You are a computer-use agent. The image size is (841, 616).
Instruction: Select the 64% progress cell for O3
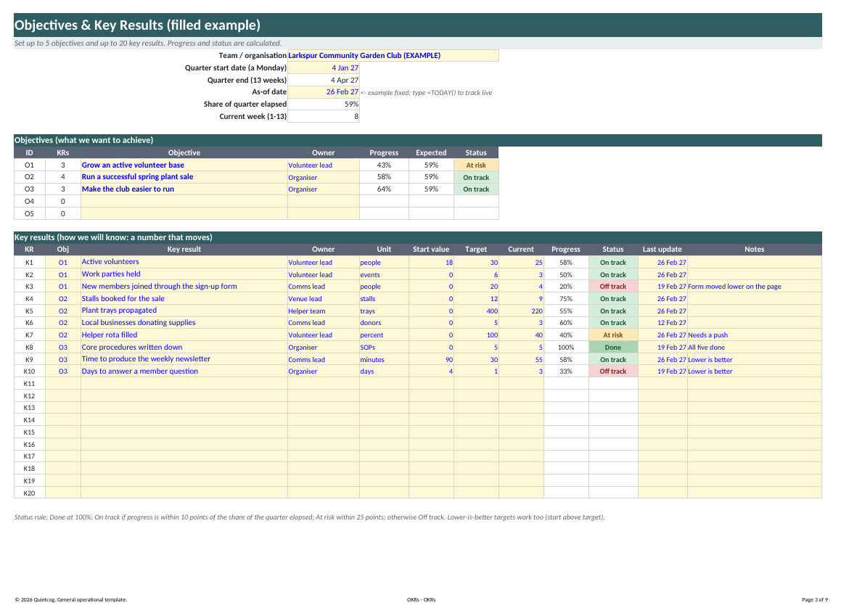(x=384, y=189)
